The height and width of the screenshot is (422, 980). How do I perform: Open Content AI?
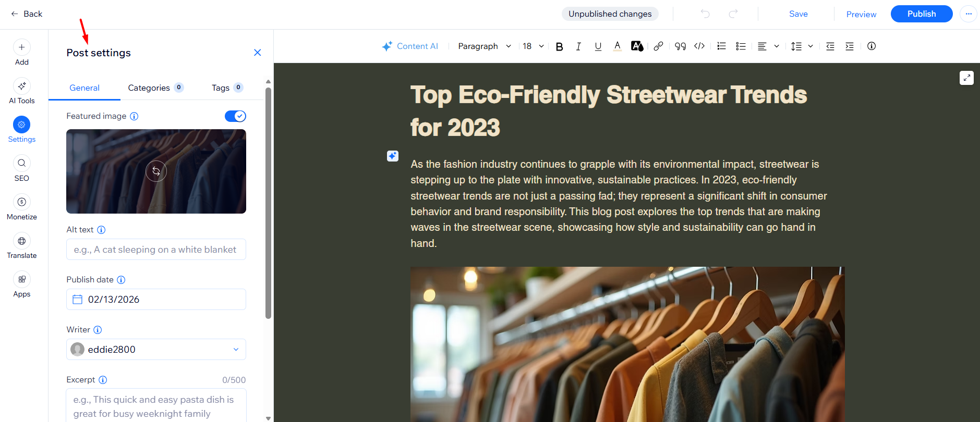[x=410, y=46]
